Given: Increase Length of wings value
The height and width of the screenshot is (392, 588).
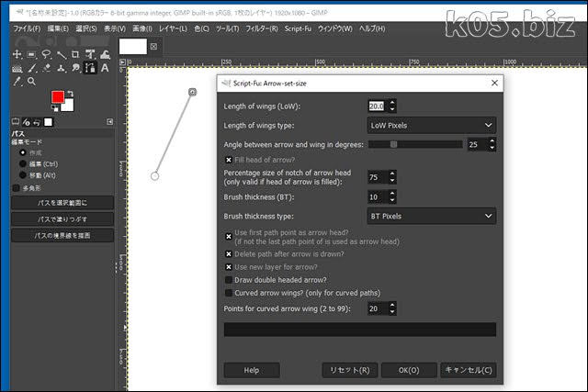Looking at the screenshot, I should click(x=392, y=102).
